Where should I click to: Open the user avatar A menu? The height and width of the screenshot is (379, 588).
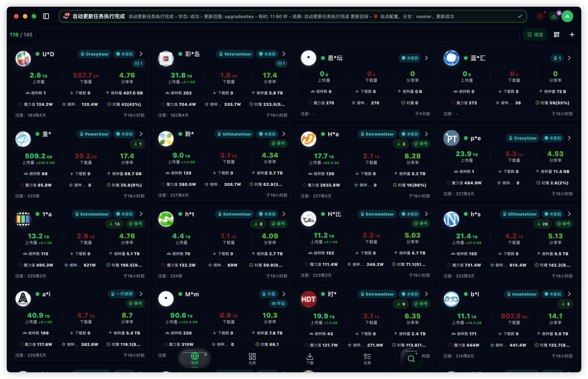point(567,16)
